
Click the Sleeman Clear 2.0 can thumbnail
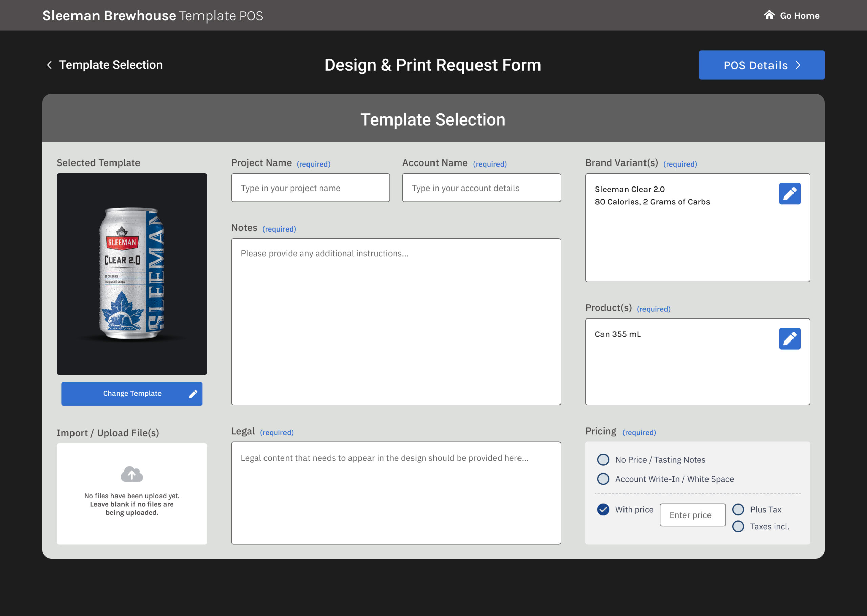[x=132, y=274]
